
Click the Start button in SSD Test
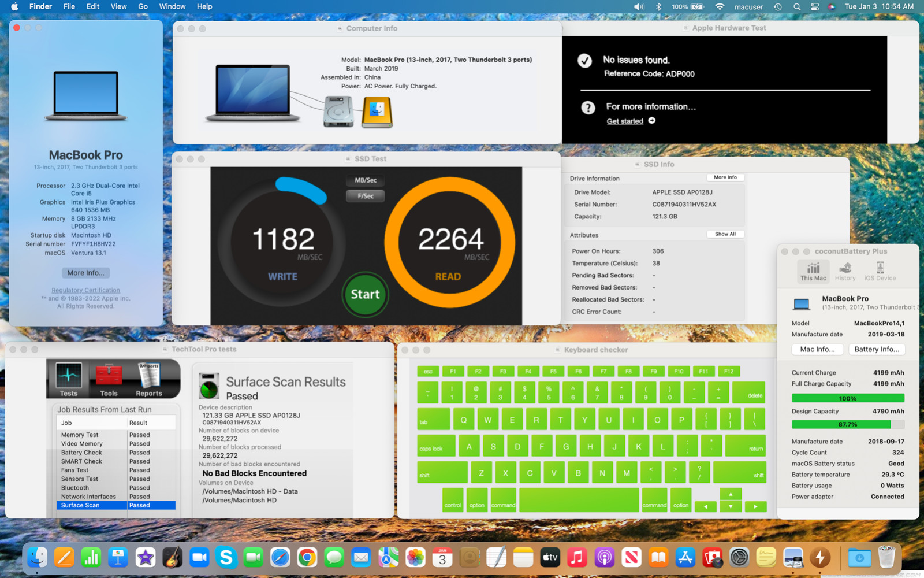[365, 294]
